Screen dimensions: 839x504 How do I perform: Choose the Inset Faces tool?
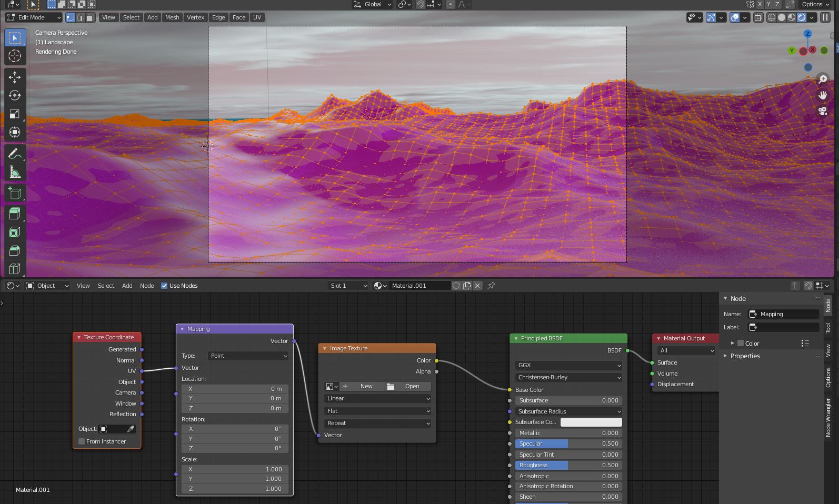[15, 232]
